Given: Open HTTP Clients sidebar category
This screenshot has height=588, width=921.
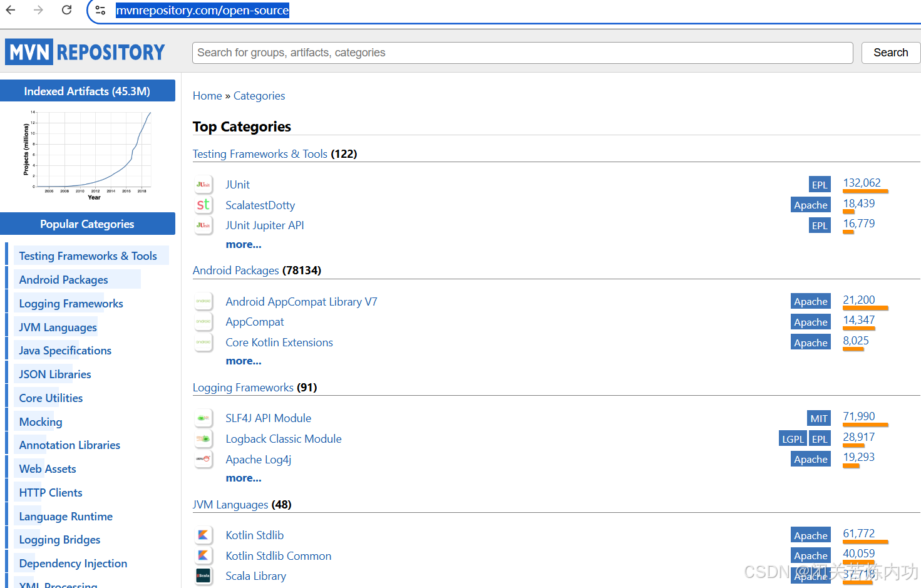Looking at the screenshot, I should pos(51,493).
